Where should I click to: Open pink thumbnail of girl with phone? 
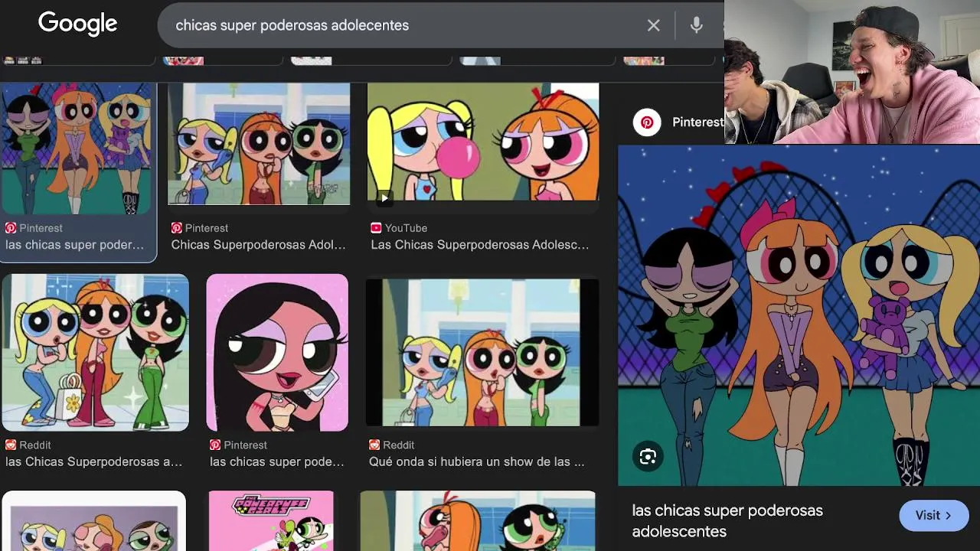[277, 352]
